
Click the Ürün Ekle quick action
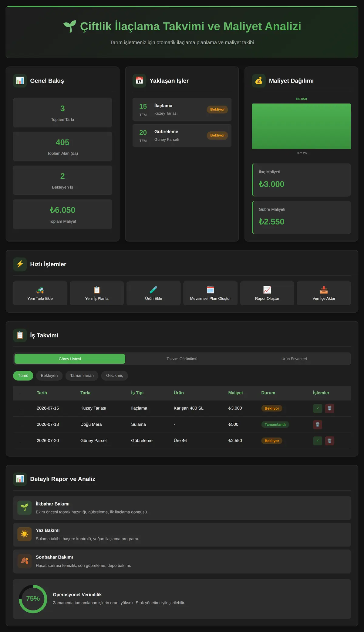(x=153, y=293)
